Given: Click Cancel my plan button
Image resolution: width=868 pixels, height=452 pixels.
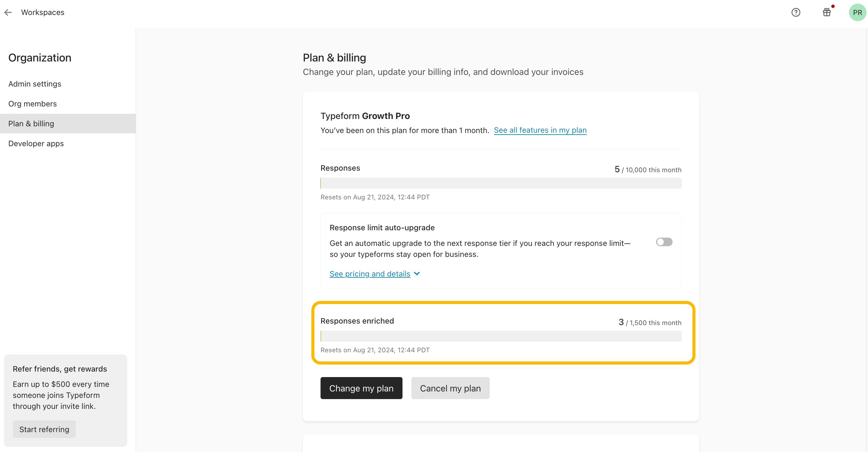Looking at the screenshot, I should pos(450,388).
